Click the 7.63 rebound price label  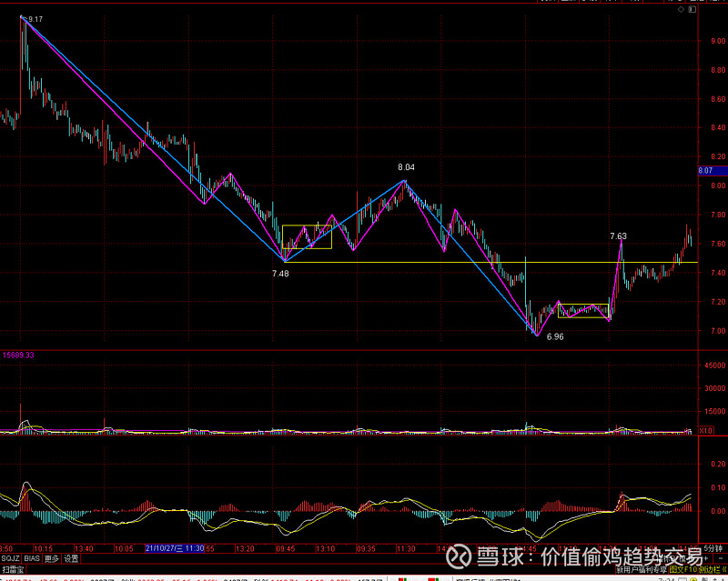tap(619, 236)
